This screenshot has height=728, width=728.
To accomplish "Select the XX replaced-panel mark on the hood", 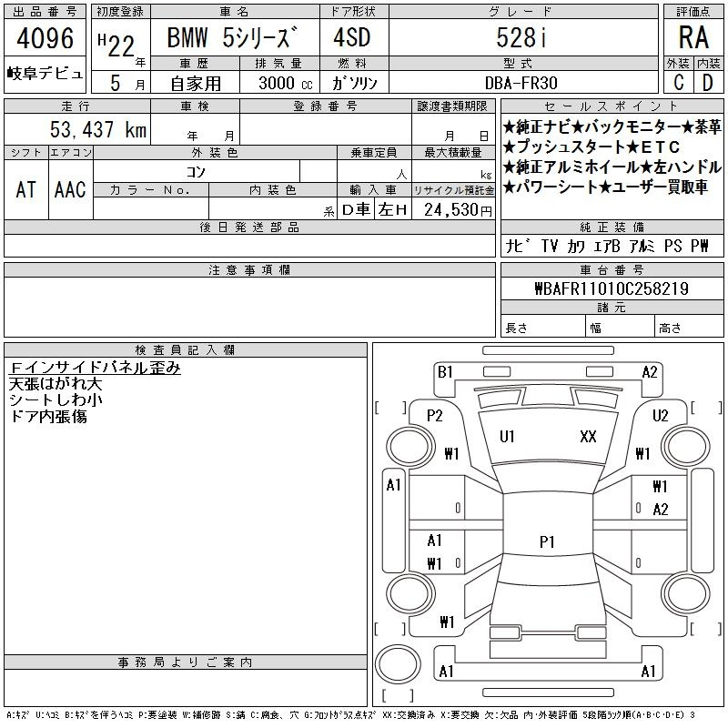I will click(588, 437).
